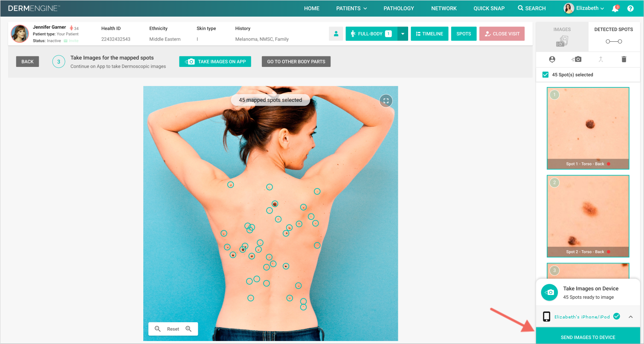
Task: Collapse the device list chevron
Action: tap(631, 317)
